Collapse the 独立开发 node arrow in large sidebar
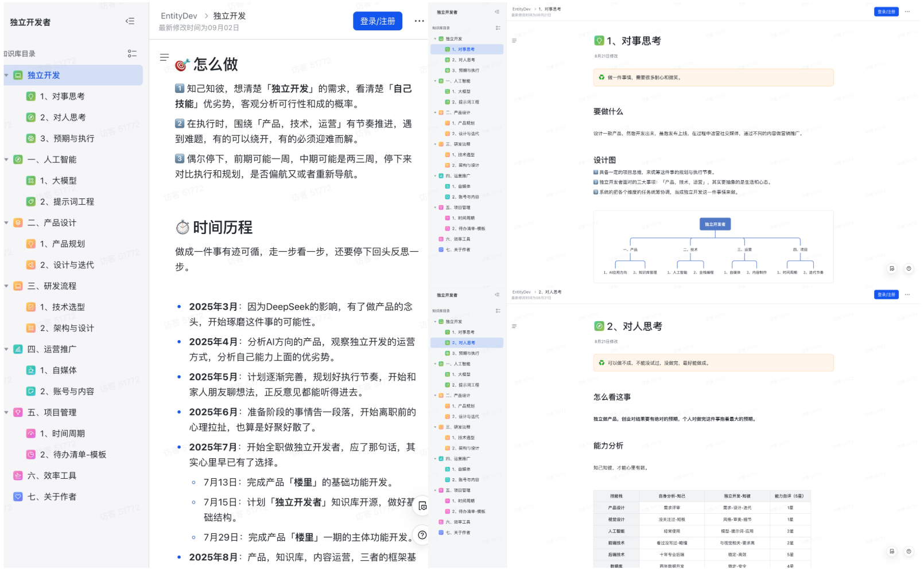The height and width of the screenshot is (570, 924). click(x=6, y=75)
